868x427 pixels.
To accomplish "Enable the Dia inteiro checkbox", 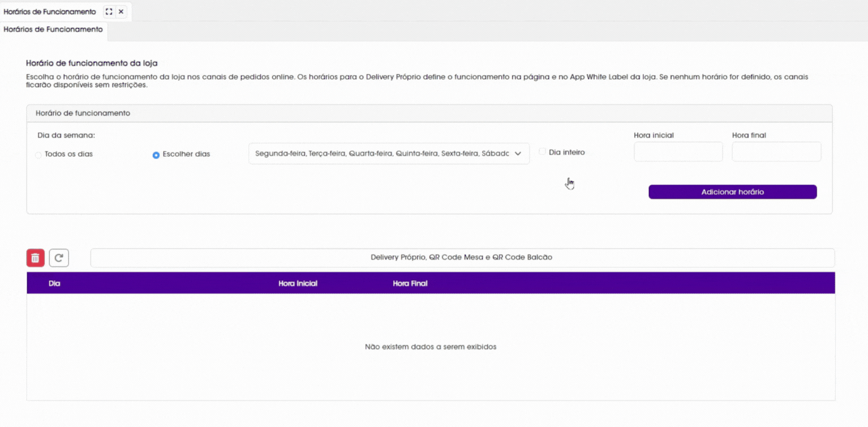I will tap(542, 152).
